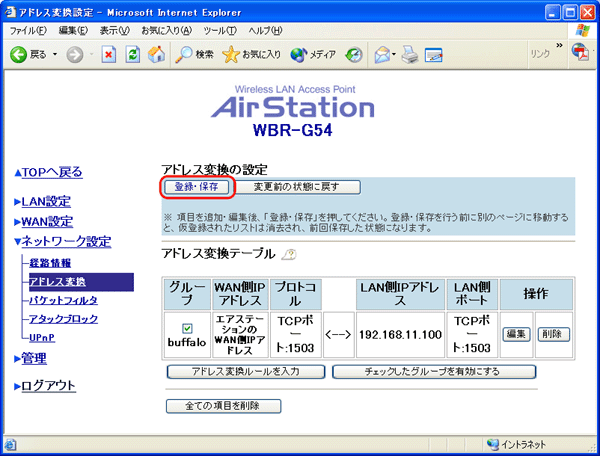Open the メディア media toolbar button

[313, 55]
